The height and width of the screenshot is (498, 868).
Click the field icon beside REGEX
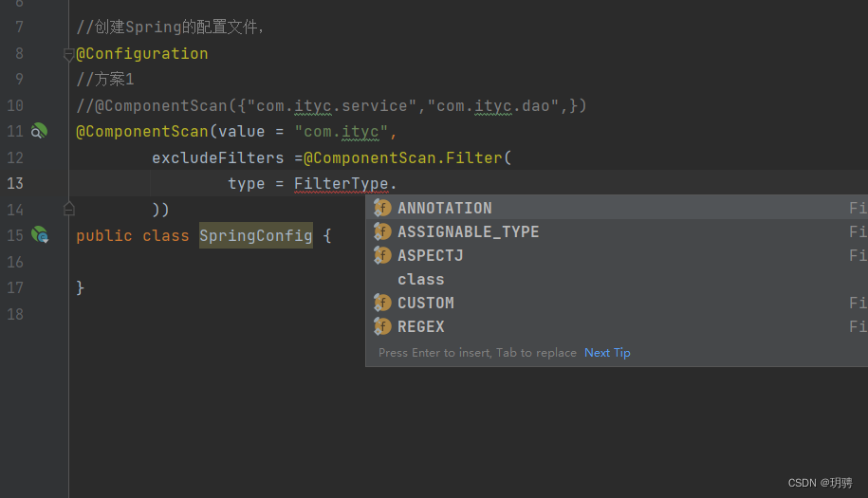pos(382,327)
